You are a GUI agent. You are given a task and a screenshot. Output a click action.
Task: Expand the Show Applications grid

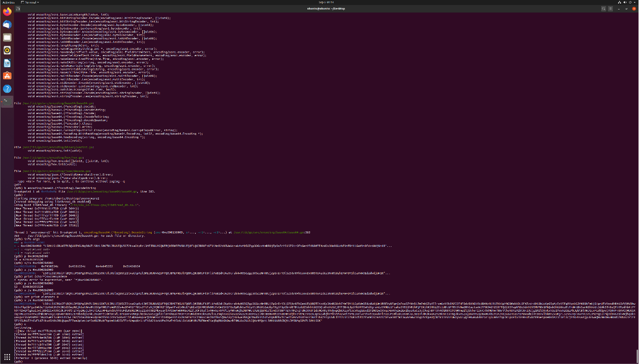coord(6,357)
